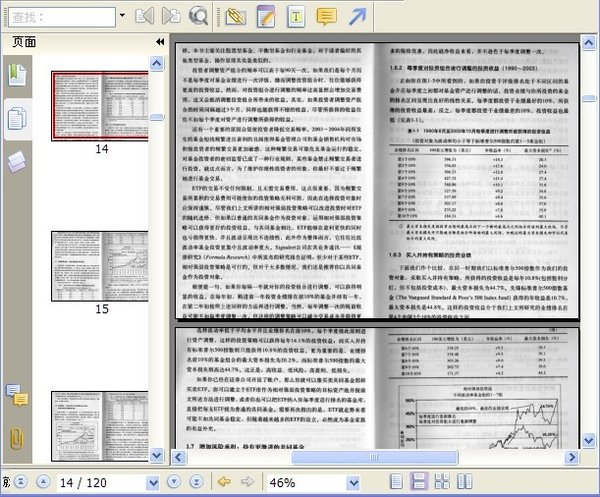Go forward to next view

coord(247,482)
